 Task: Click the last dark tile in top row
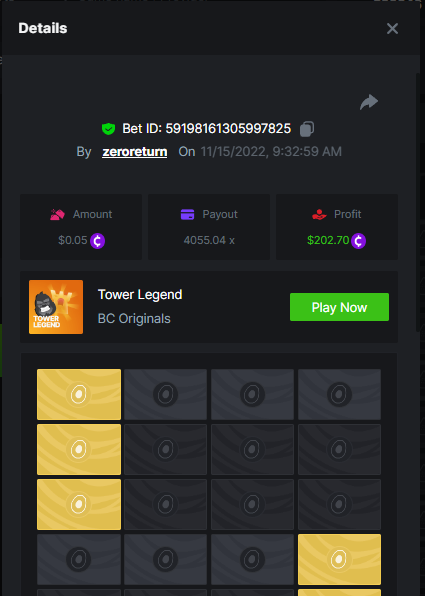[x=339, y=395]
